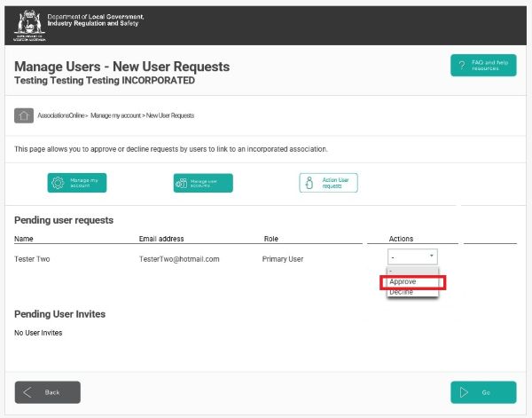Click the cogs icon on Manage user accounts
Image resolution: width=532 pixels, height=418 pixels.
181,184
